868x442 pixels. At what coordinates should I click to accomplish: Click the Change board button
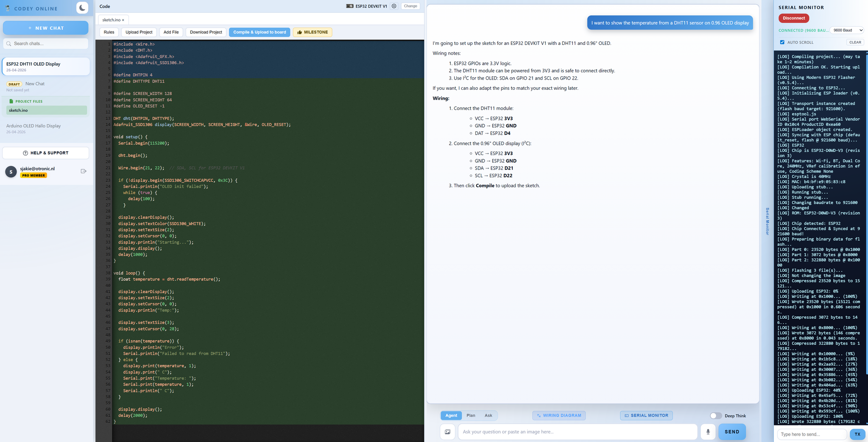410,6
